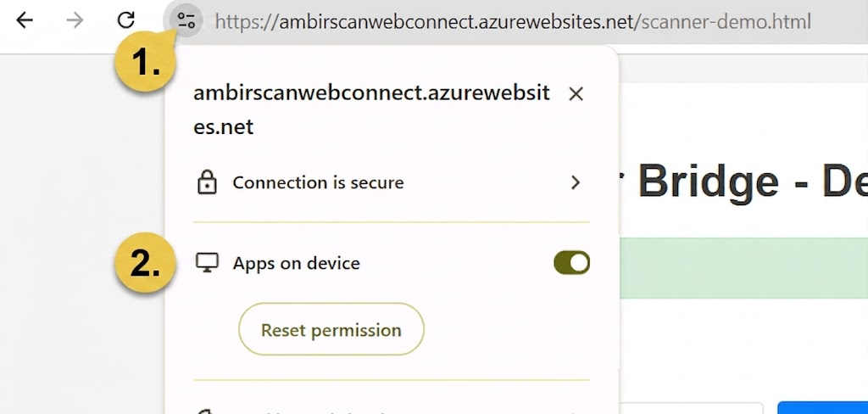868x414 pixels.
Task: Click the white input field on the page
Action: click(x=695, y=408)
